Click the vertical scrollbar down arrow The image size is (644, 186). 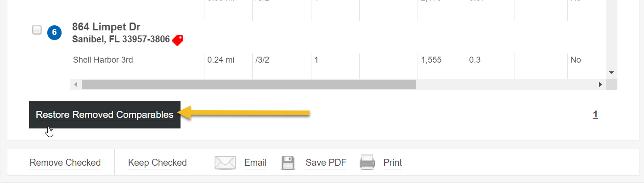(611, 73)
